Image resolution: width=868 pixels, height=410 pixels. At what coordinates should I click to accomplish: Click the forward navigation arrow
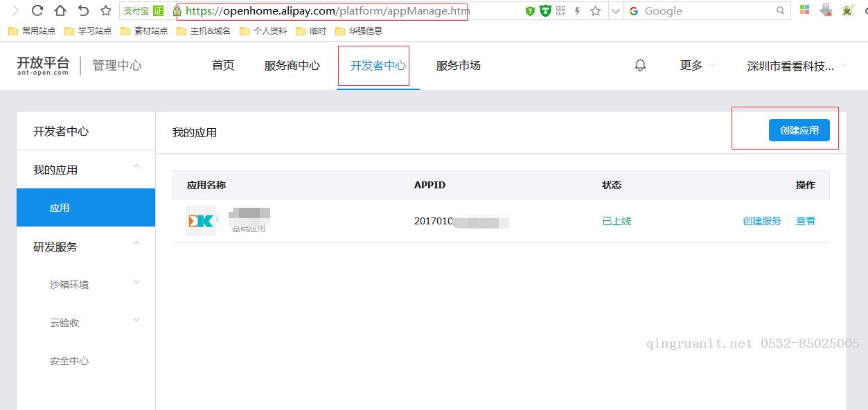15,11
